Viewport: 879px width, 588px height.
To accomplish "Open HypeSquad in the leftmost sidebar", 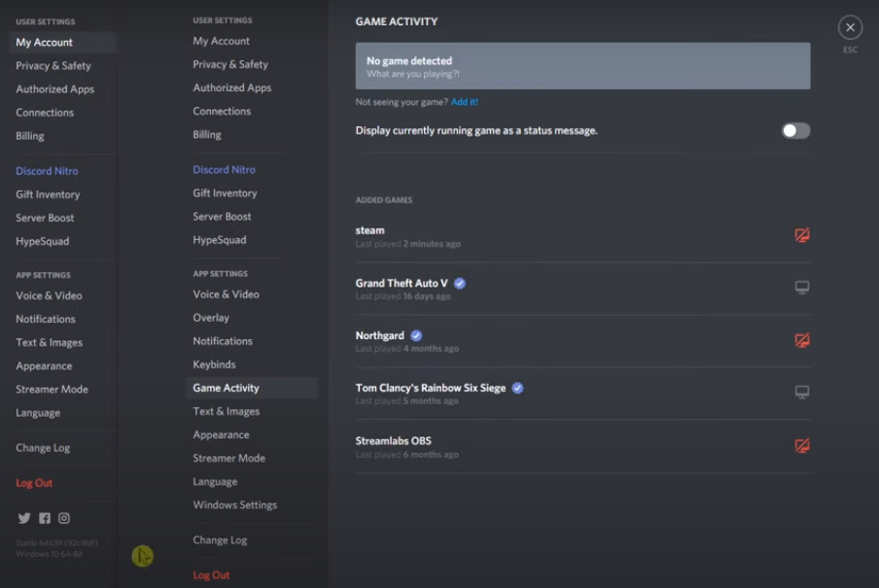I will pos(43,242).
